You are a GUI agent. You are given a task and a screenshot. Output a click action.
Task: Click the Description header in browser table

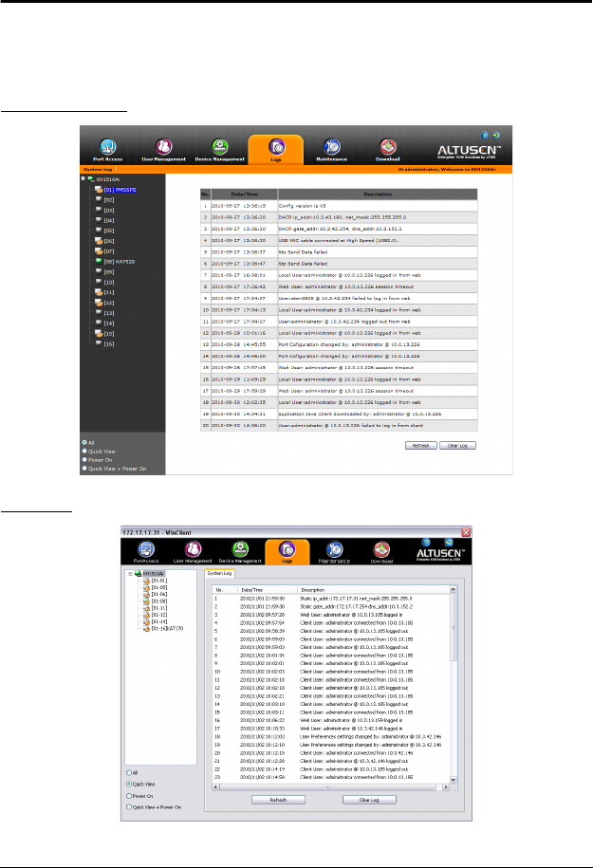[x=378, y=194]
